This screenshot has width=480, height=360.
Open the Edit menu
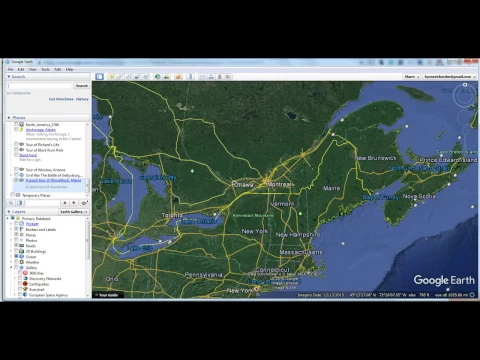(21, 69)
